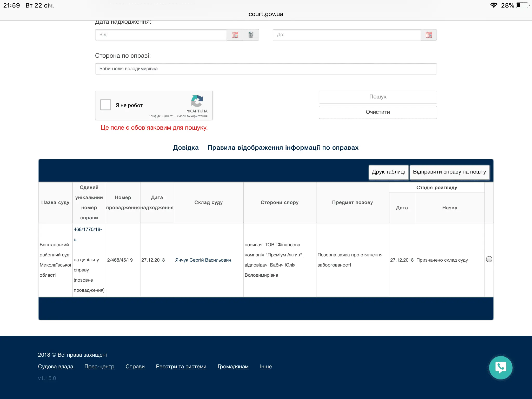Tap the teal phone callback icon
Viewport: 532px width, 399px height.
(x=500, y=367)
